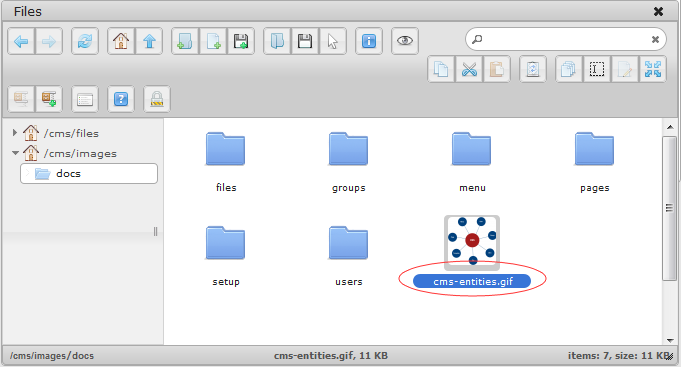Focus the search input field

click(566, 40)
